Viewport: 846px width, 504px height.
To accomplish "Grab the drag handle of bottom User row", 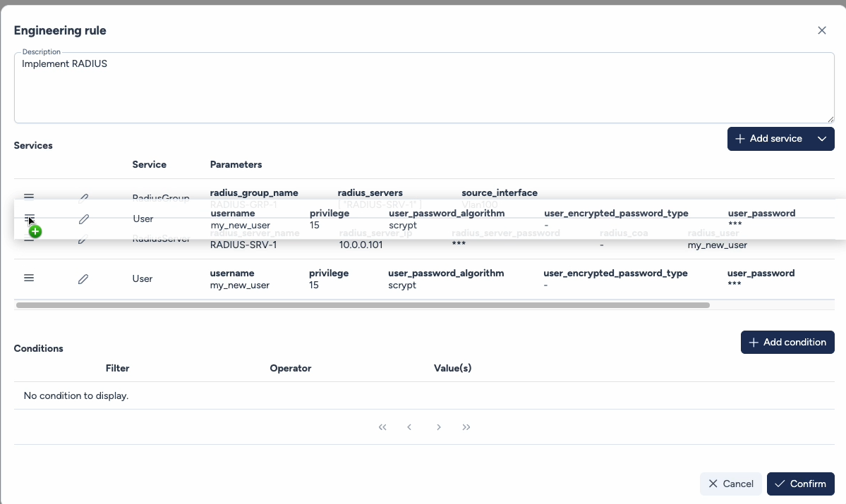I will [x=29, y=278].
